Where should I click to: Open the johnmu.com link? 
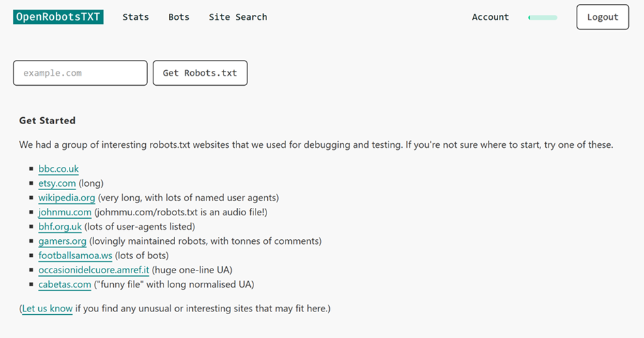(x=65, y=213)
